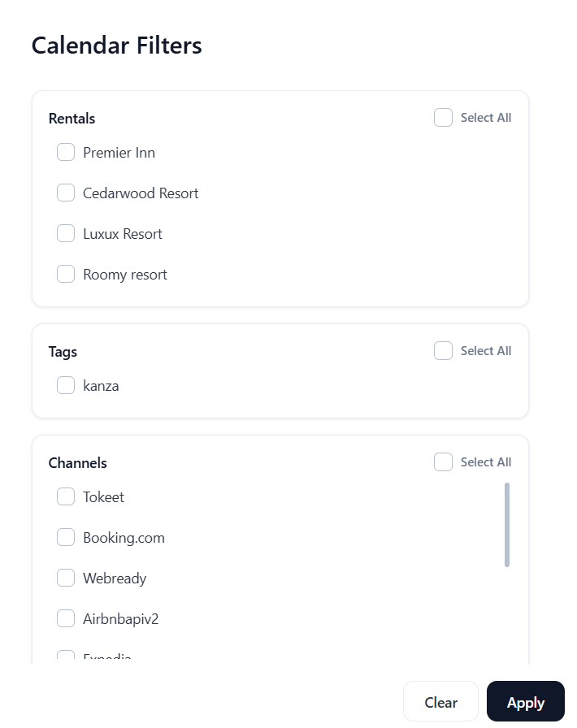Viewport: 577px width, 728px height.
Task: Apply the calendar filters
Action: tap(526, 701)
